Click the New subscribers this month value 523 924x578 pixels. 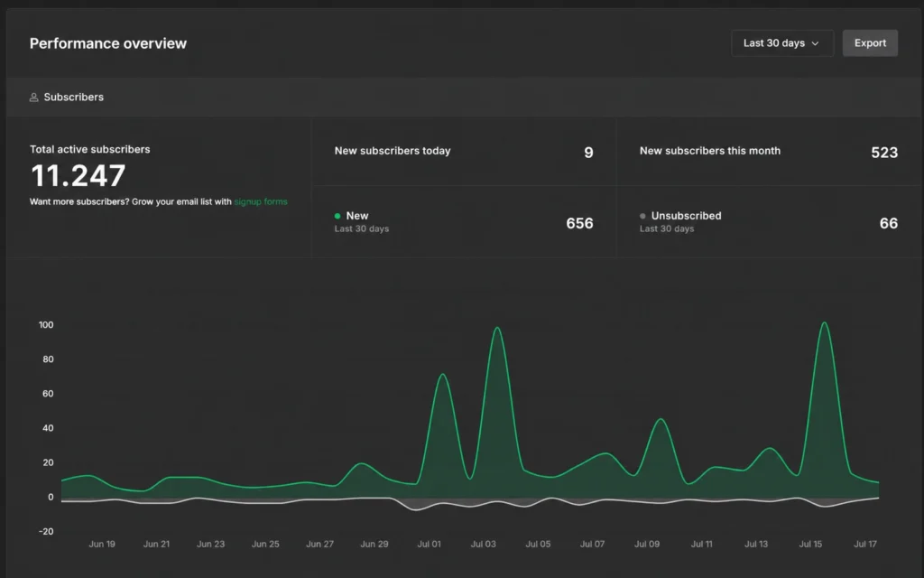pyautogui.click(x=884, y=153)
